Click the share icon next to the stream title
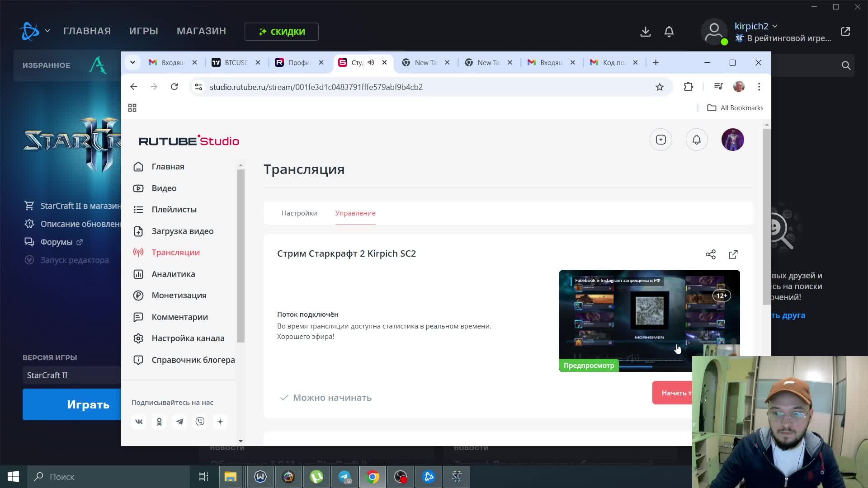 (711, 254)
